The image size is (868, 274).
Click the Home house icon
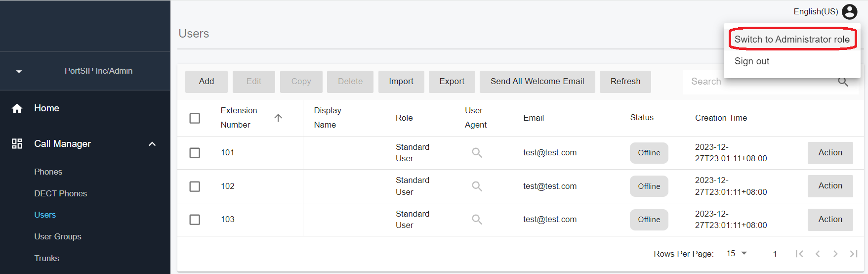coord(17,108)
